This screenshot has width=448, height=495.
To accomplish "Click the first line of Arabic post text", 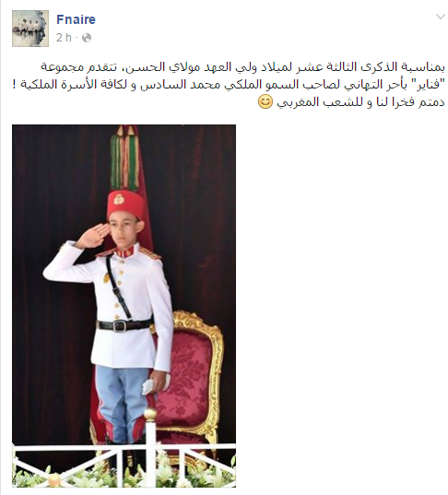I will 242,67.
